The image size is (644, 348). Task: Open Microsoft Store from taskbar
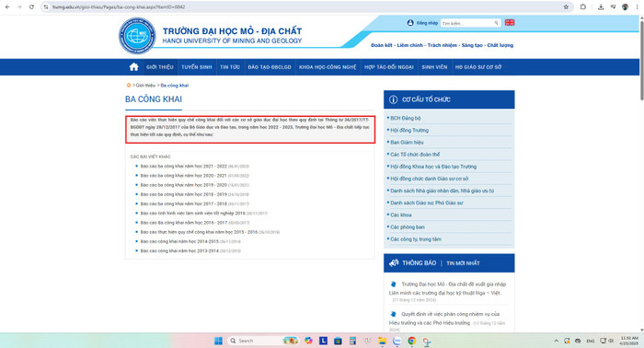click(338, 341)
